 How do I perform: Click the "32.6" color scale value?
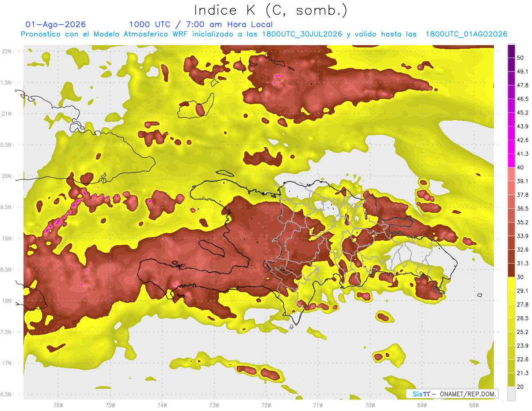point(523,250)
